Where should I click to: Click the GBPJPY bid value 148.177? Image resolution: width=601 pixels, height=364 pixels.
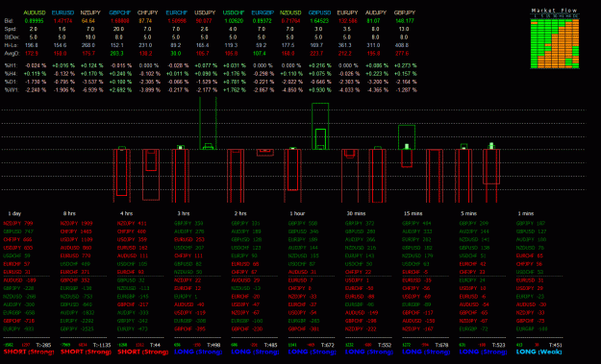pos(405,21)
